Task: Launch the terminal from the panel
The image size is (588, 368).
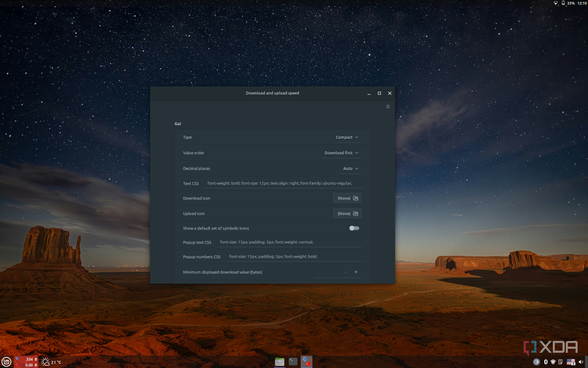Action: (293, 362)
